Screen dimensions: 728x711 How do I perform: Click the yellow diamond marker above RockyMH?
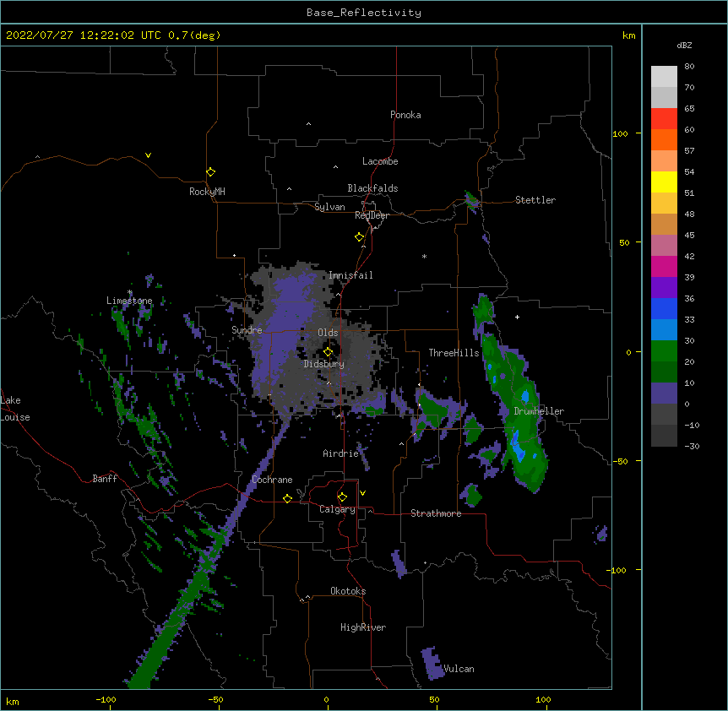click(211, 172)
